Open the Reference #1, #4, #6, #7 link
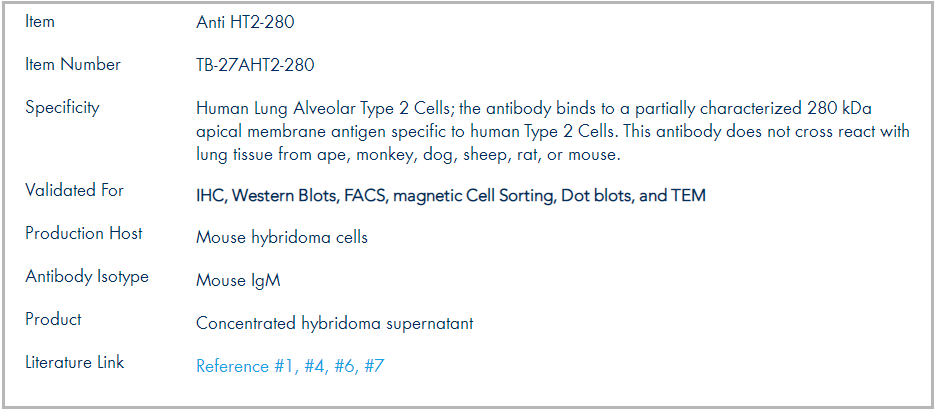The width and height of the screenshot is (938, 412). point(290,366)
